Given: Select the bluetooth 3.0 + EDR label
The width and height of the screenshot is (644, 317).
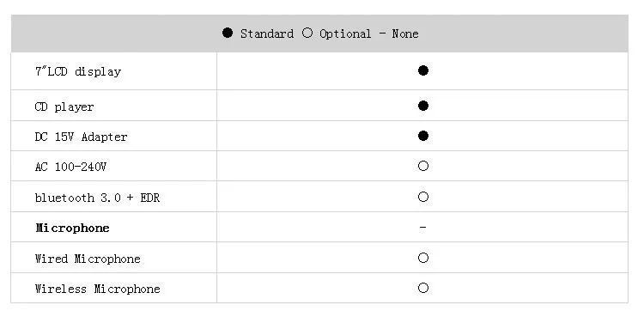Looking at the screenshot, I should [x=97, y=198].
